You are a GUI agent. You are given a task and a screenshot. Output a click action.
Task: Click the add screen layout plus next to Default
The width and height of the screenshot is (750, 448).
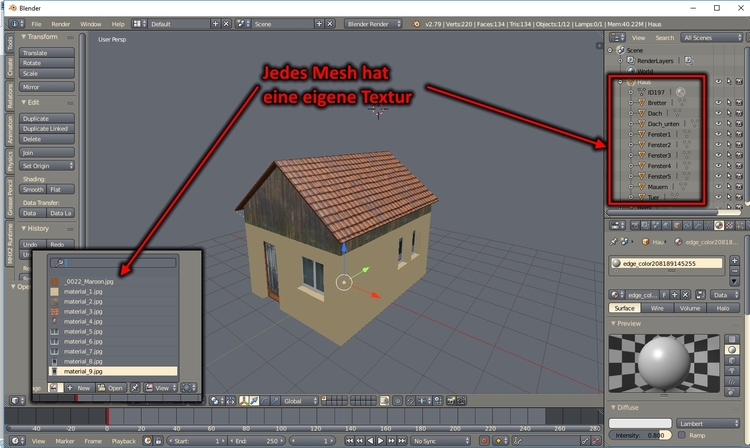pyautogui.click(x=215, y=24)
